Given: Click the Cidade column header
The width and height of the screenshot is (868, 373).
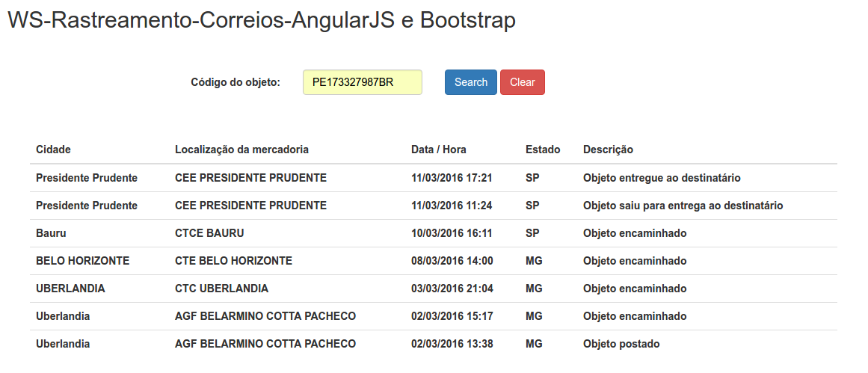Looking at the screenshot, I should click(53, 149).
